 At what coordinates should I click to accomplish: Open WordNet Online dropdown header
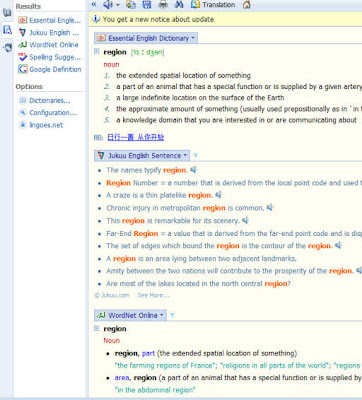click(x=130, y=315)
